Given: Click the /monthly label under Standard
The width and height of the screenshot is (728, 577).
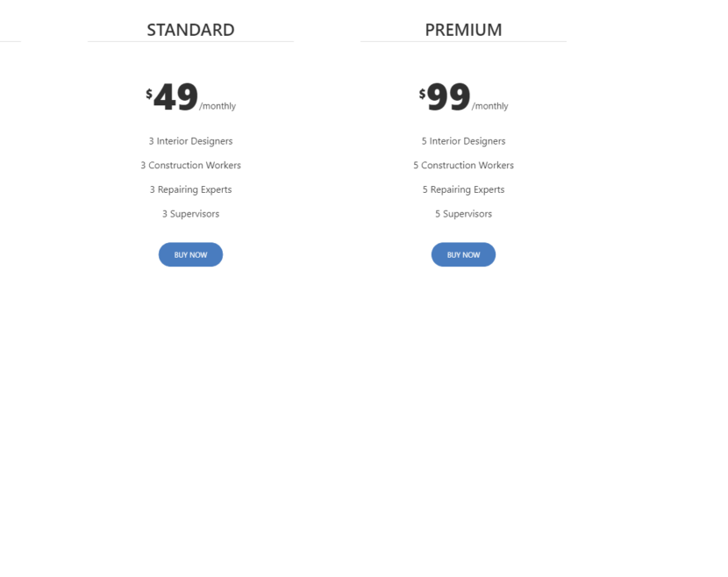Looking at the screenshot, I should click(218, 106).
